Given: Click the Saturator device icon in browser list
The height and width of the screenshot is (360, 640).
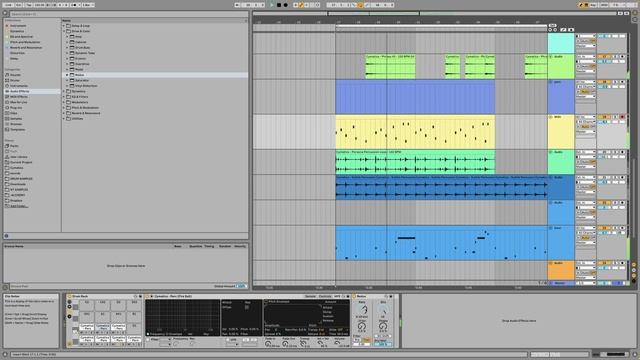Looking at the screenshot, I should 72,80.
